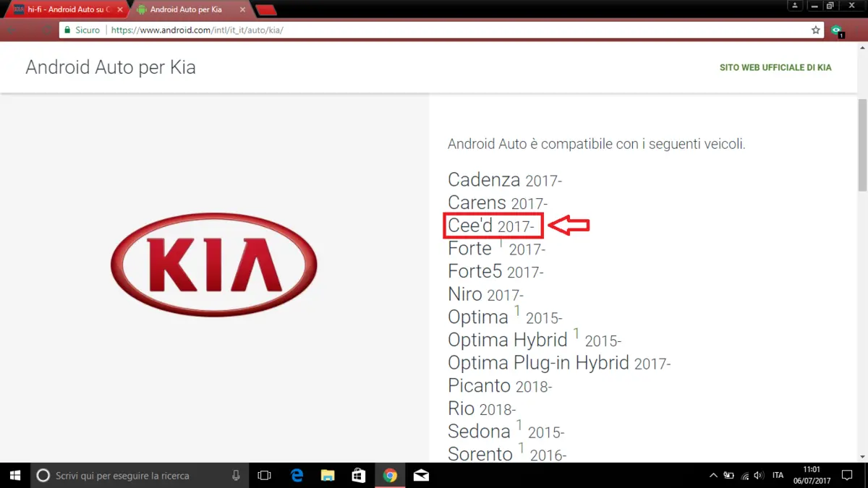Click the Picanto 2018- entry
The height and width of the screenshot is (488, 868).
tap(500, 386)
